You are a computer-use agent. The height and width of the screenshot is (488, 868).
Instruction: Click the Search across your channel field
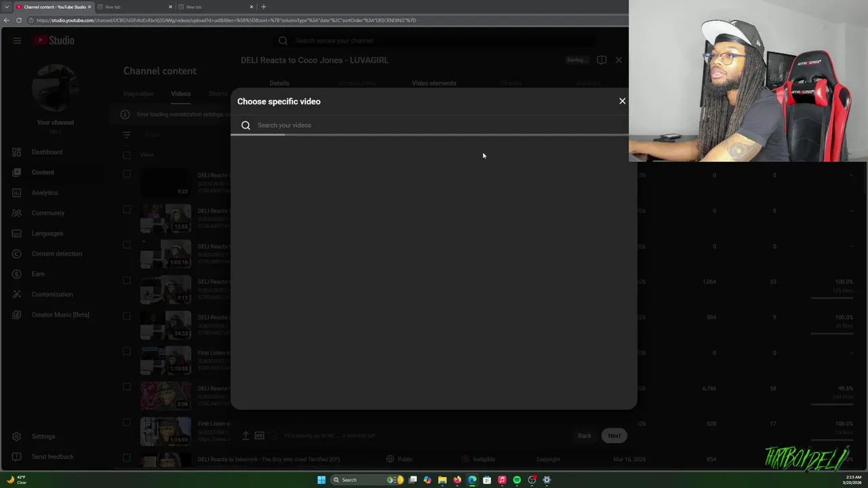pos(434,41)
